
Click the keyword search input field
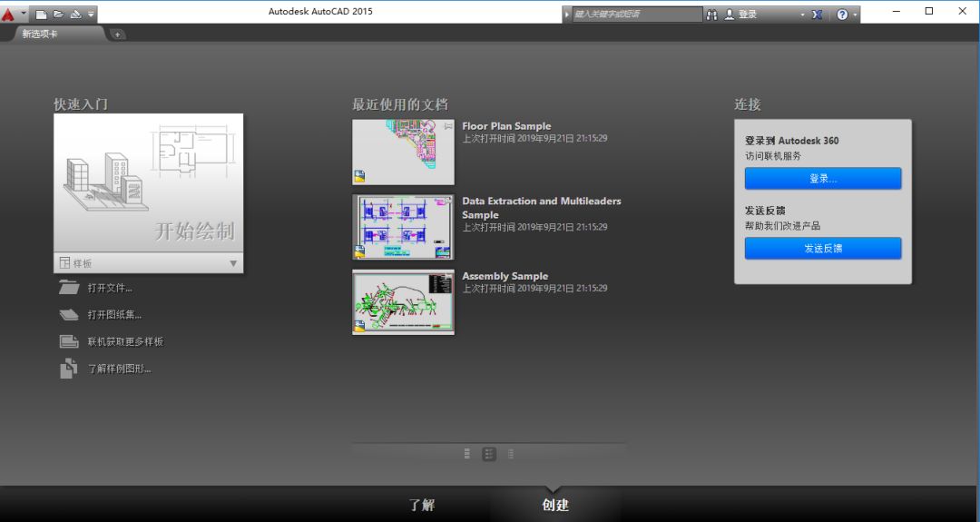click(x=638, y=14)
